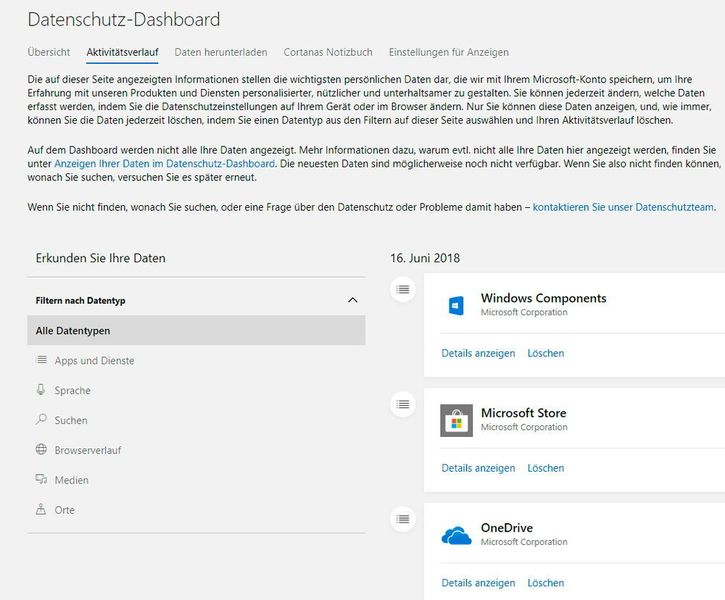Show details for Microsoft Store

[x=478, y=468]
